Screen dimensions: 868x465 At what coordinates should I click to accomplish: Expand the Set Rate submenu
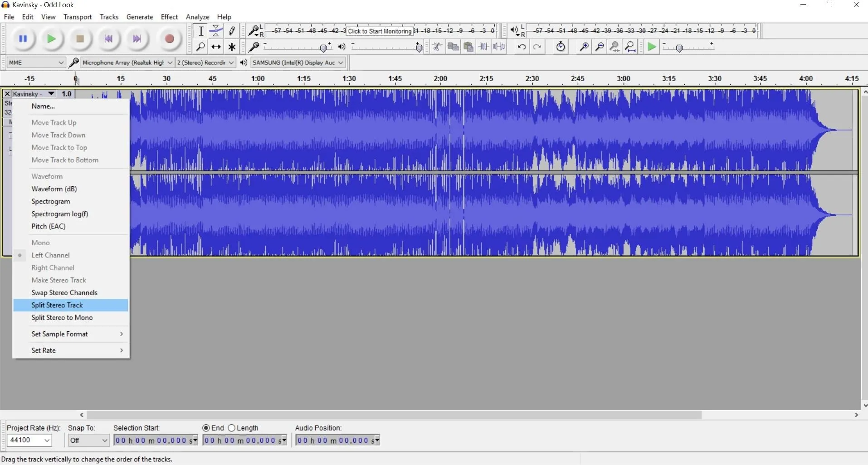click(x=71, y=350)
